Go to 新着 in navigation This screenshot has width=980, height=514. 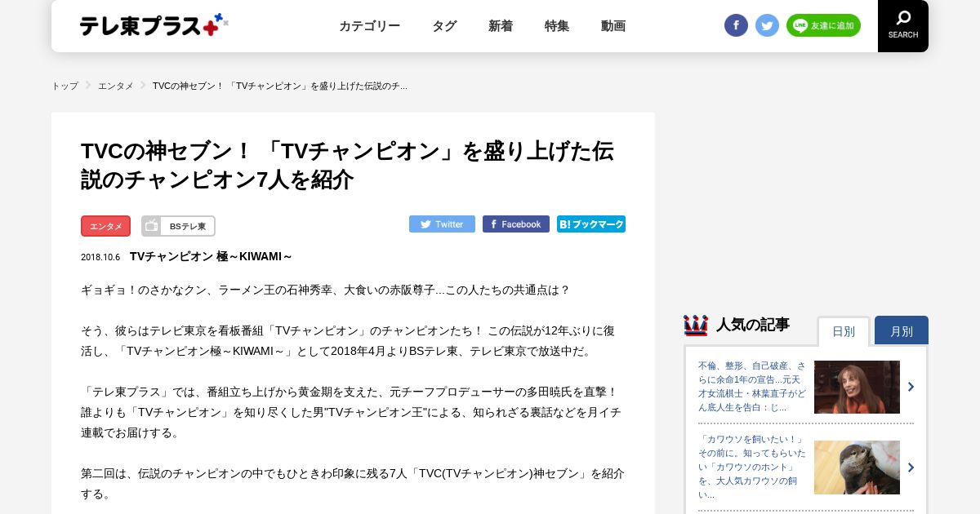coord(501,26)
